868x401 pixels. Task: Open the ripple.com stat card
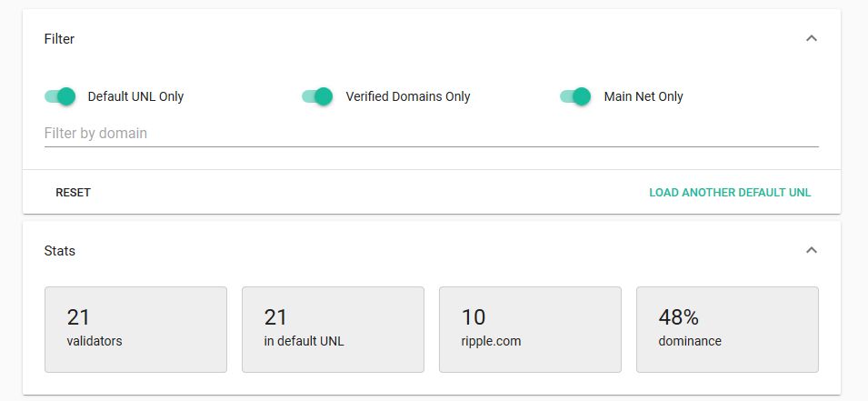[530, 329]
